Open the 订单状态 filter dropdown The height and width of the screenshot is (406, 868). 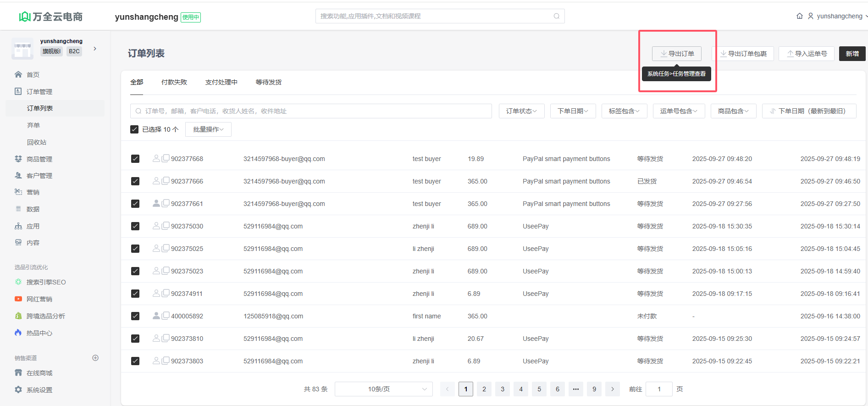pyautogui.click(x=521, y=111)
